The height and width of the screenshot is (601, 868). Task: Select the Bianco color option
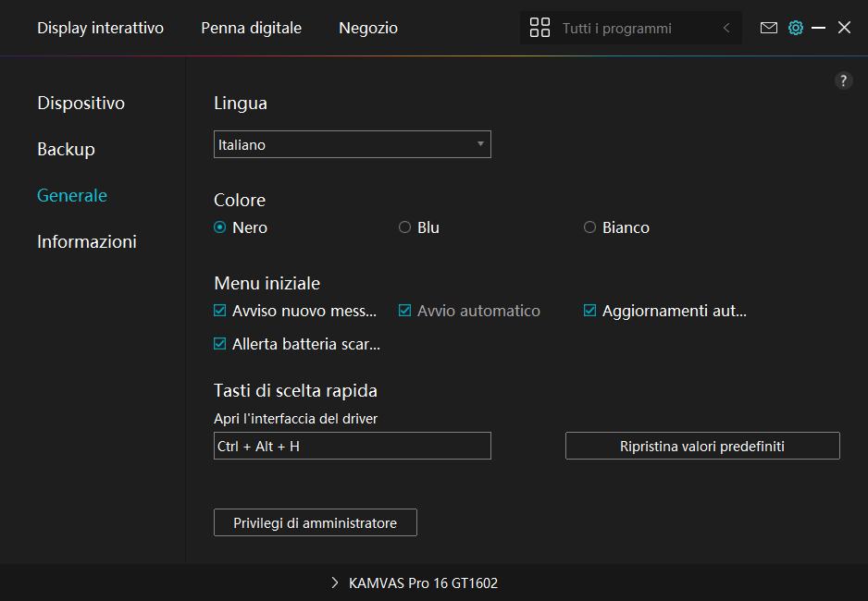tap(589, 227)
